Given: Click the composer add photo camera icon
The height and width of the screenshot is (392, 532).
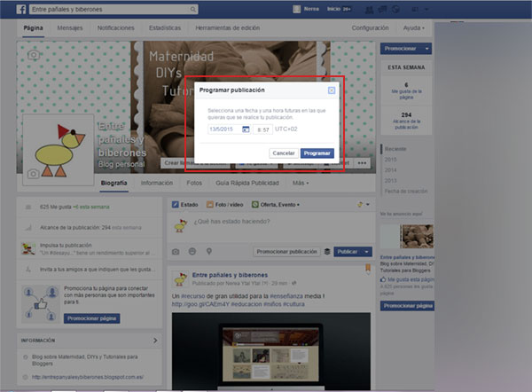Looking at the screenshot, I should click(176, 252).
